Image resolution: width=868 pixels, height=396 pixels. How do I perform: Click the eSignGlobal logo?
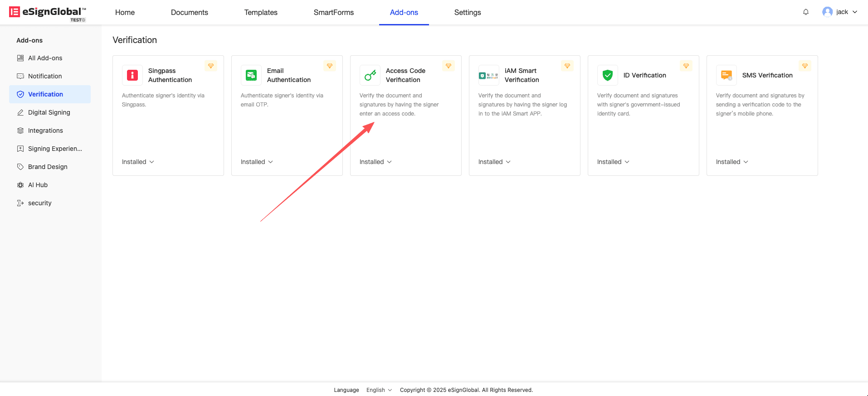coord(48,13)
